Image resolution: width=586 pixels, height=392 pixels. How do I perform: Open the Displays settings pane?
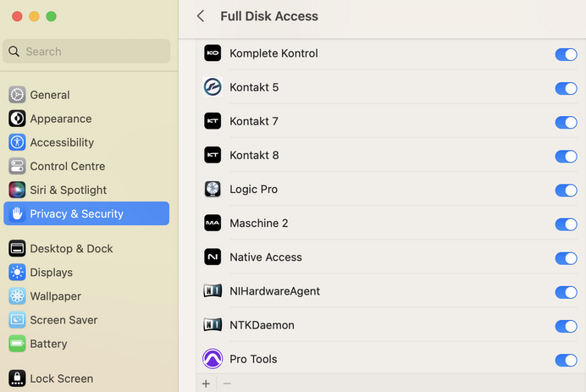86,273
